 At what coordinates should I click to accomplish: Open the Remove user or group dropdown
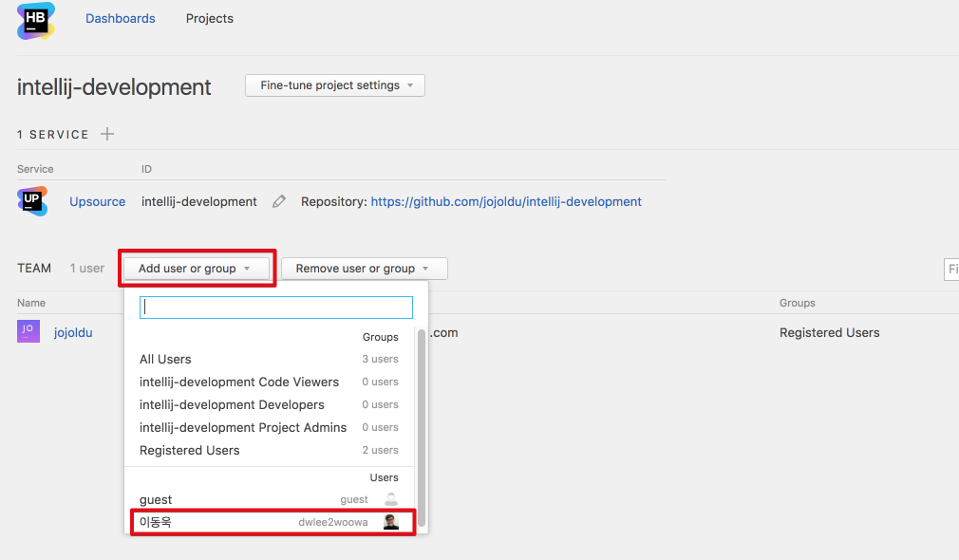tap(365, 269)
